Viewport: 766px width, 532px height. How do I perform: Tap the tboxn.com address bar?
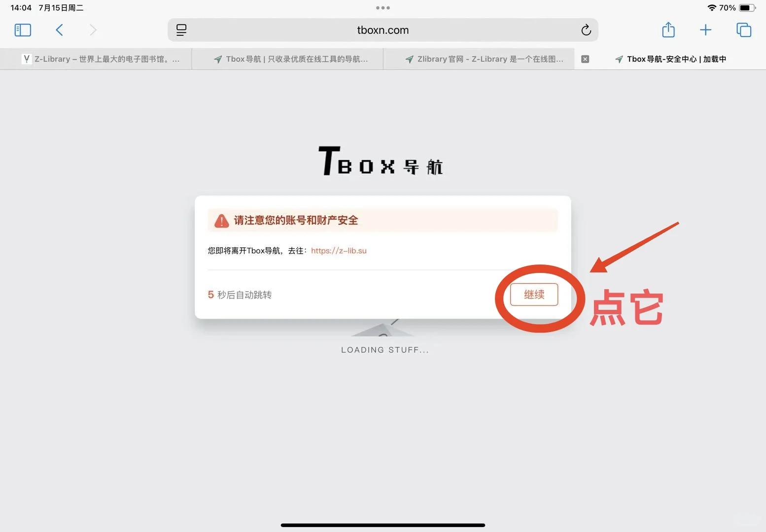click(x=383, y=30)
